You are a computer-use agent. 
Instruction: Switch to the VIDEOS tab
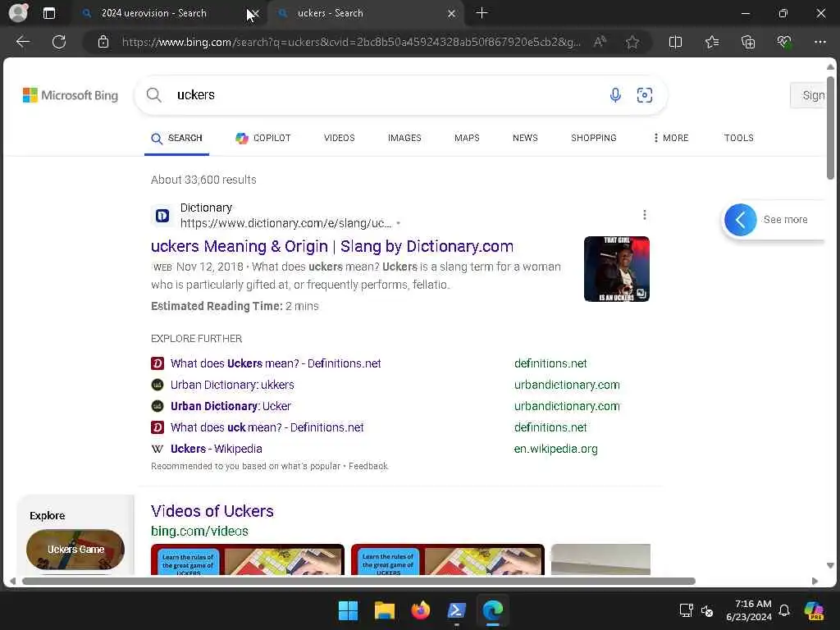pyautogui.click(x=339, y=138)
